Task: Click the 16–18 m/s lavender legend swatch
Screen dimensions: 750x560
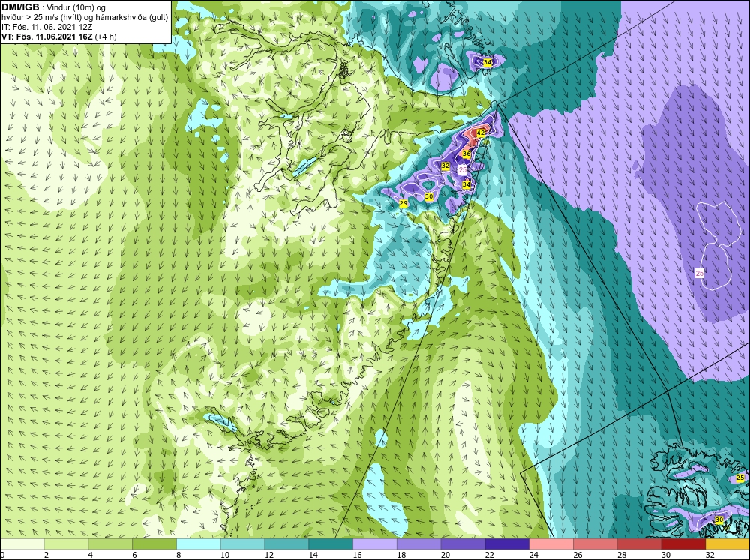Action: pyautogui.click(x=375, y=544)
